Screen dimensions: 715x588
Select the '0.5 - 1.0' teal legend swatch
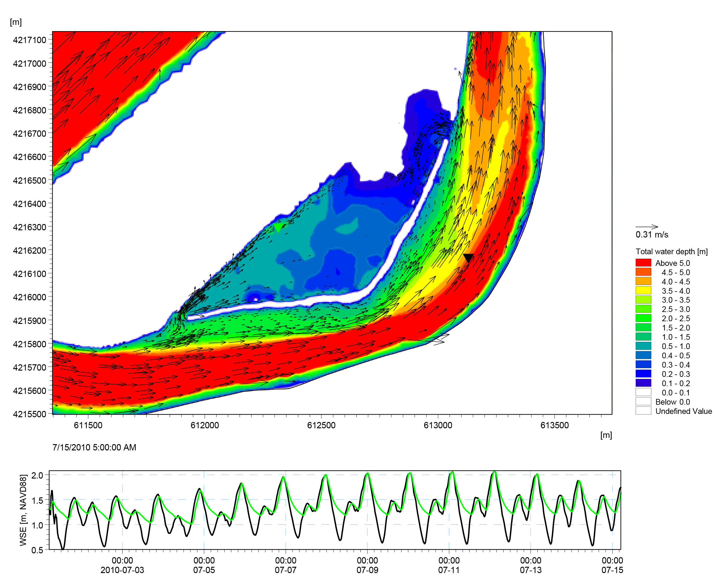tap(643, 346)
